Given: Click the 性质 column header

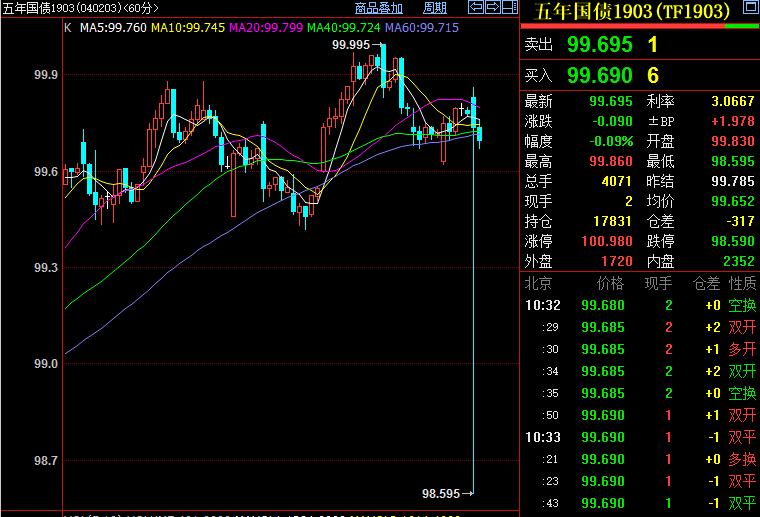Looking at the screenshot, I should pyautogui.click(x=742, y=284).
